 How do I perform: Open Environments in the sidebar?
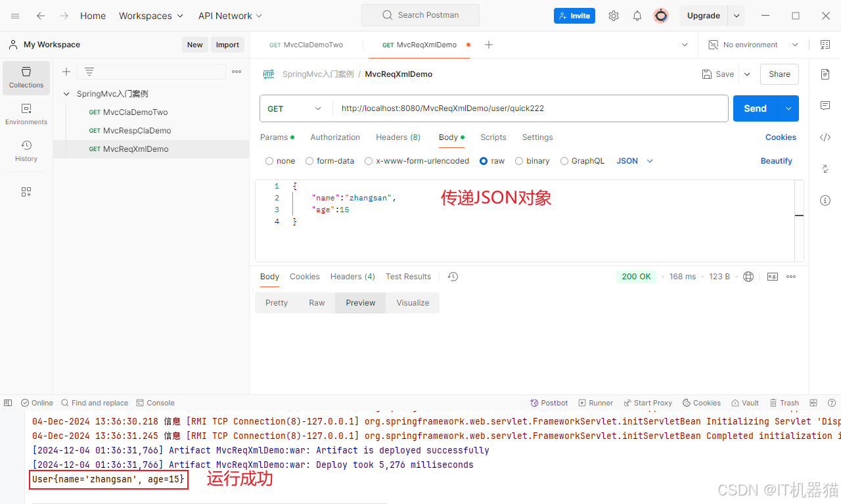[x=26, y=114]
